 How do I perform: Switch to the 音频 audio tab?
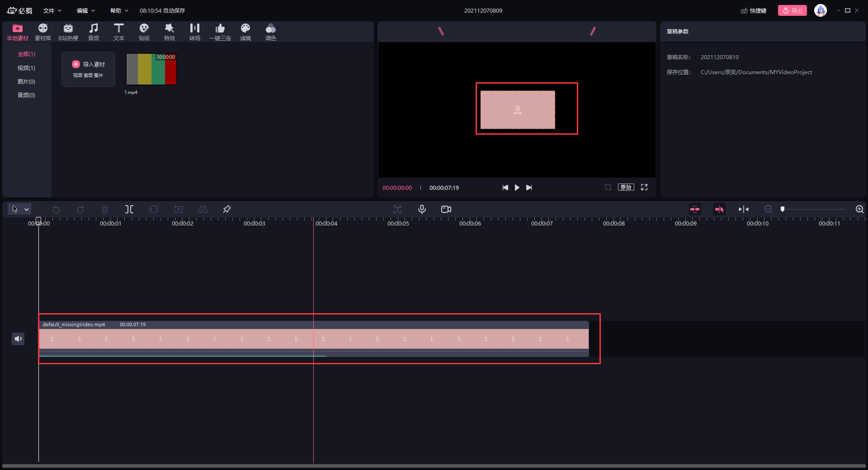coord(93,32)
